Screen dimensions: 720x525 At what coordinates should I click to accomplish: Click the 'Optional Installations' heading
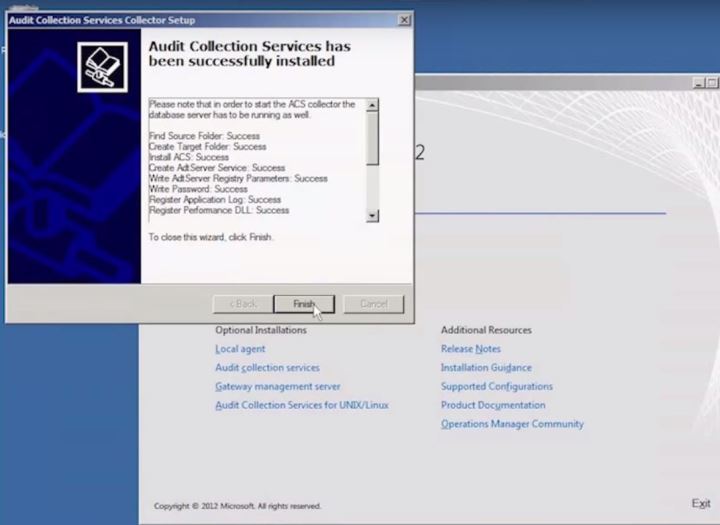coord(261,330)
